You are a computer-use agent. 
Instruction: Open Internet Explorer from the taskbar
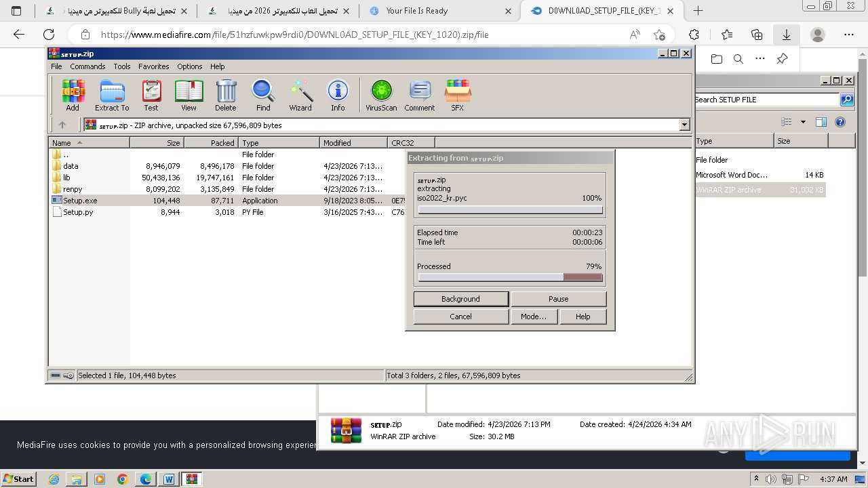54,479
